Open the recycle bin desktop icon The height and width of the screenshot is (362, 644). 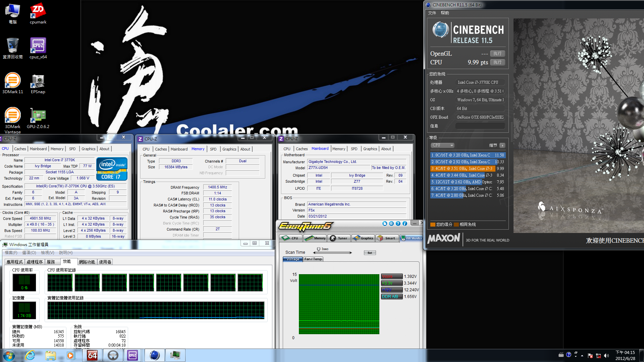13,48
